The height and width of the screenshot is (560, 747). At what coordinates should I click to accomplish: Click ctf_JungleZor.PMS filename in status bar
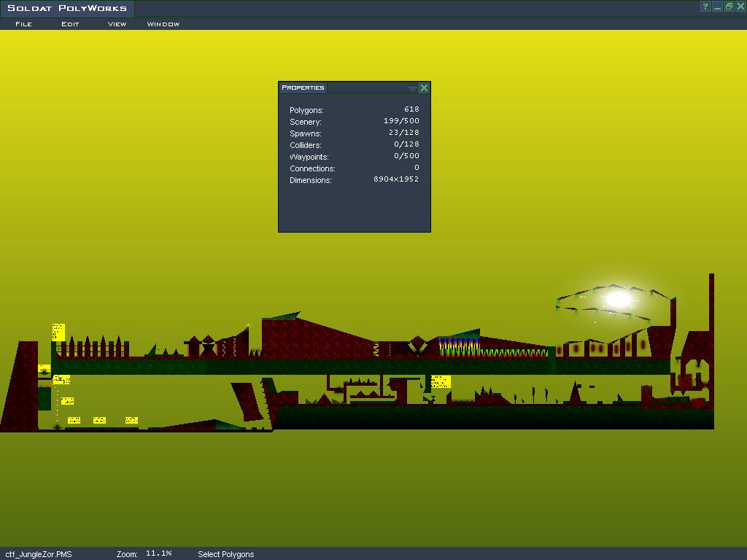tap(39, 554)
